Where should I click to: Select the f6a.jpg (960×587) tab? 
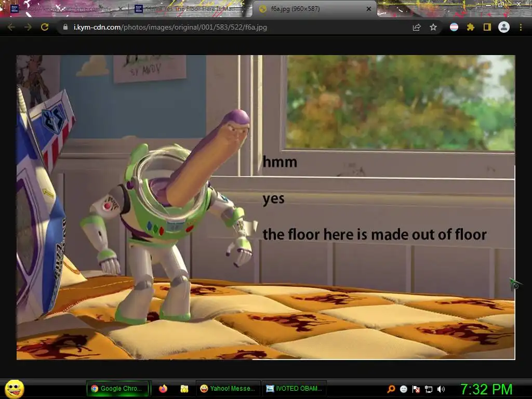click(x=314, y=9)
